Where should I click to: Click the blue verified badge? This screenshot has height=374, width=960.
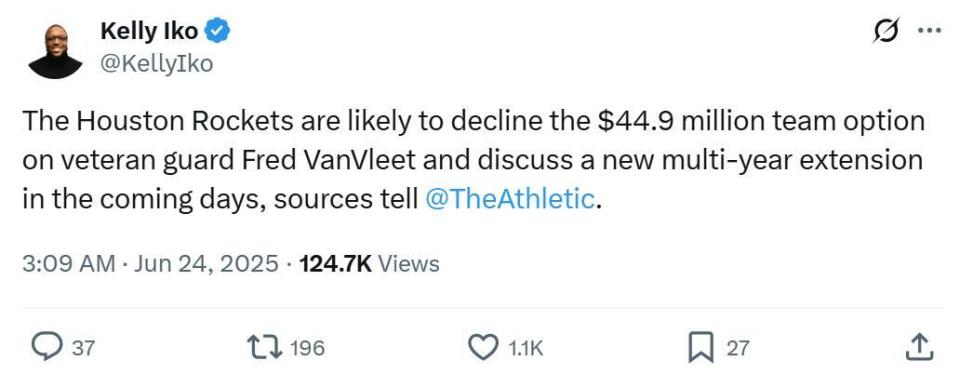(x=217, y=31)
